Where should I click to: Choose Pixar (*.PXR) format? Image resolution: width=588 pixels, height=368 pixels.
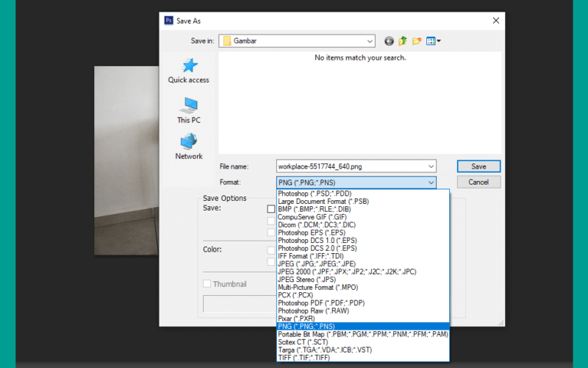pyautogui.click(x=362, y=319)
